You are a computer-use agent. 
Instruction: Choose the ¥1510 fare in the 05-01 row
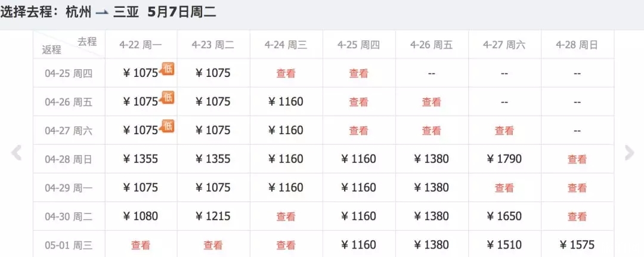tap(504, 245)
